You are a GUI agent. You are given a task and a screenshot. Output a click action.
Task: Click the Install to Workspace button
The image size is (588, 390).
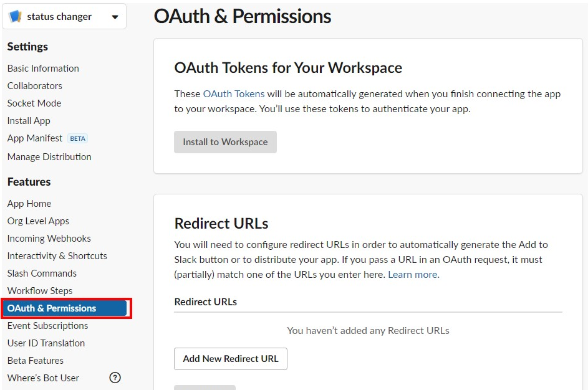click(x=225, y=142)
